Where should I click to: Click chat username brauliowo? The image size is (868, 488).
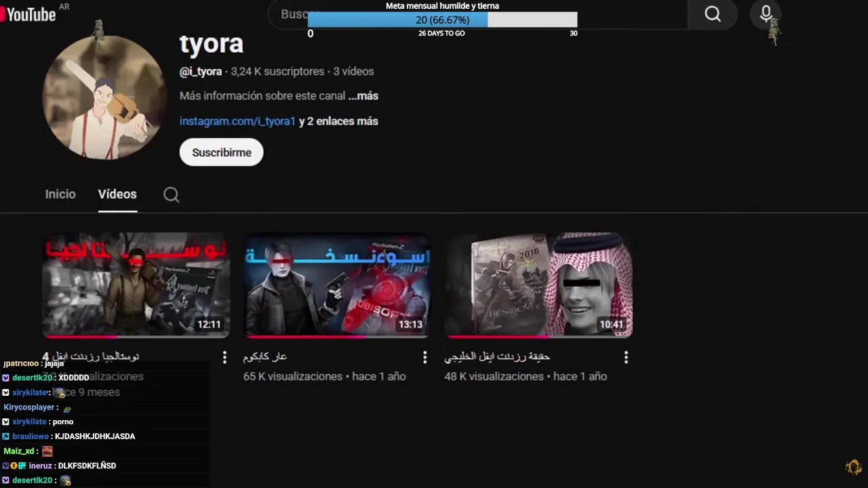pos(31,436)
